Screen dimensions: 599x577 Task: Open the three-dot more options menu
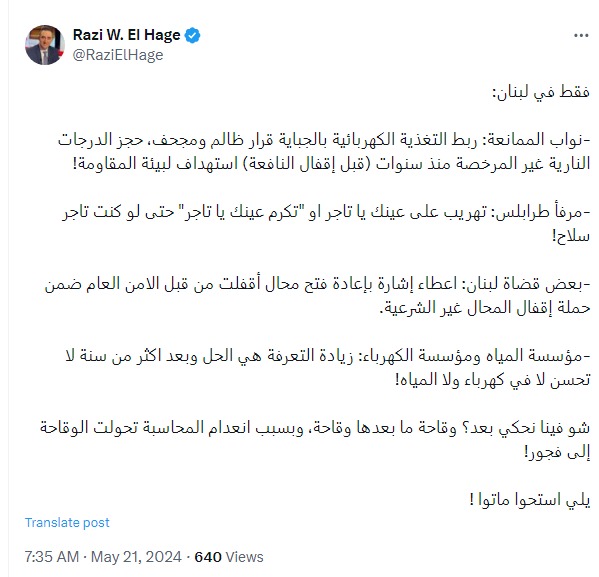coord(581,36)
